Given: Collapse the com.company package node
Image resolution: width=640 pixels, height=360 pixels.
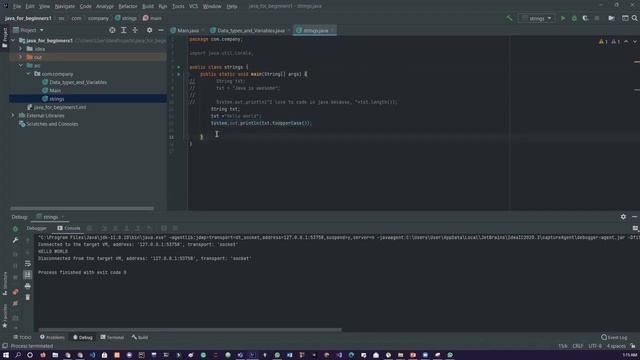Looking at the screenshot, I should pyautogui.click(x=28, y=74).
